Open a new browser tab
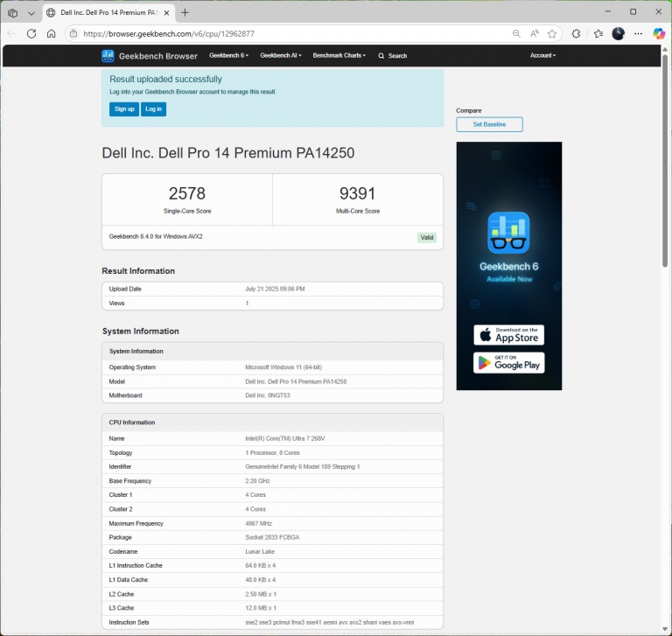 (x=185, y=13)
